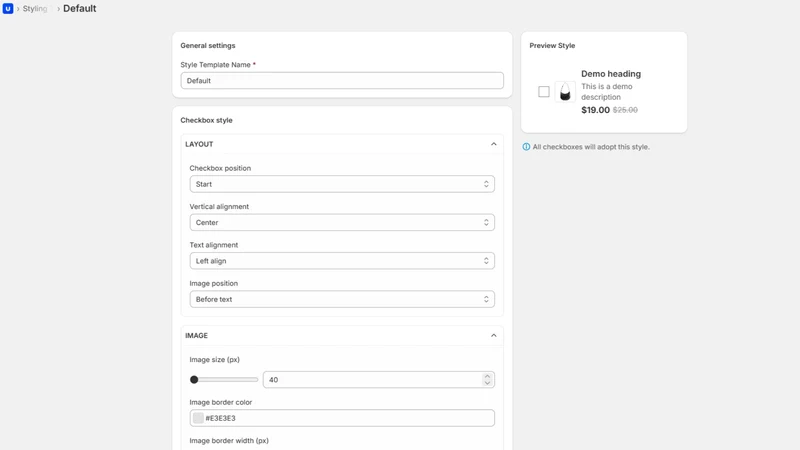The image size is (800, 450).
Task: Click the LAYOUT section header label
Action: (x=199, y=144)
